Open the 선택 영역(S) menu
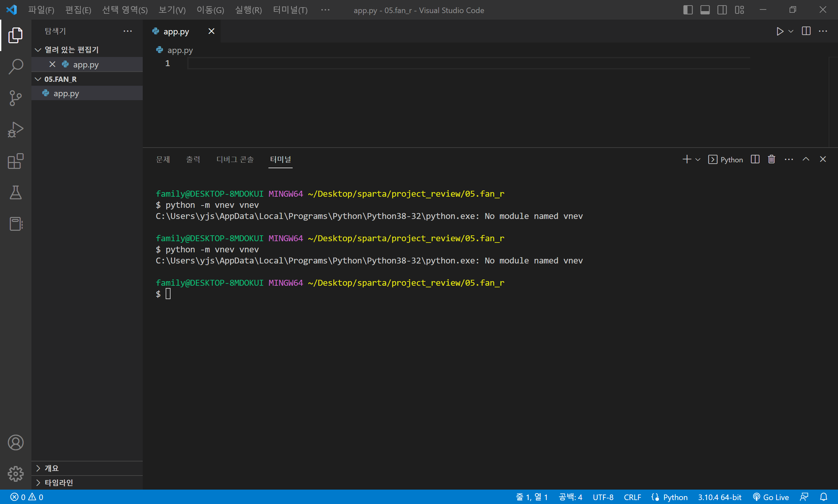 point(125,10)
